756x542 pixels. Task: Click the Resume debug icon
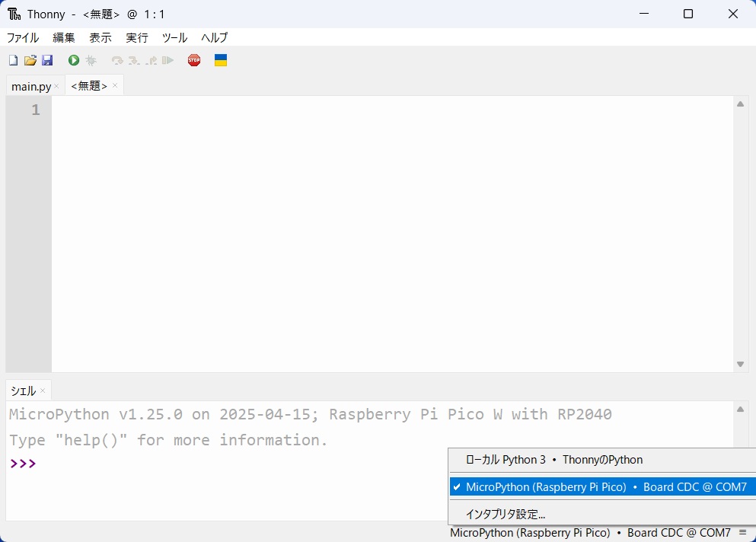167,60
